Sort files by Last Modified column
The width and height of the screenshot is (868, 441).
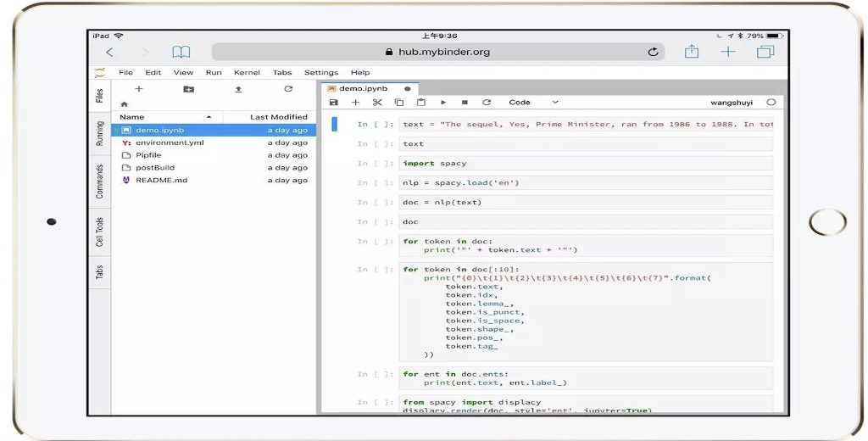tap(270, 117)
